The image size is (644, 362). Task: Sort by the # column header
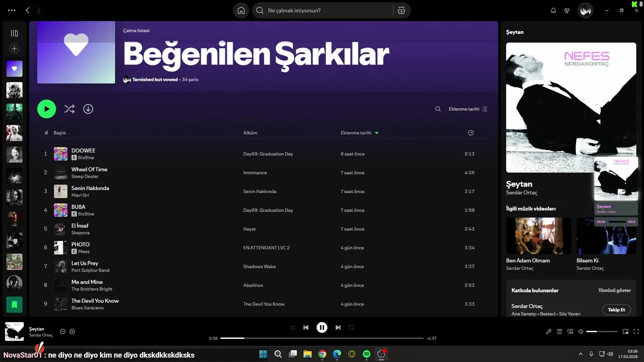coord(46,133)
